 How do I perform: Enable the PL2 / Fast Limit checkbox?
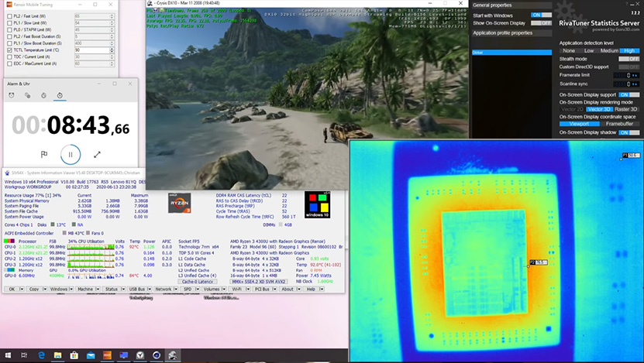(x=9, y=16)
